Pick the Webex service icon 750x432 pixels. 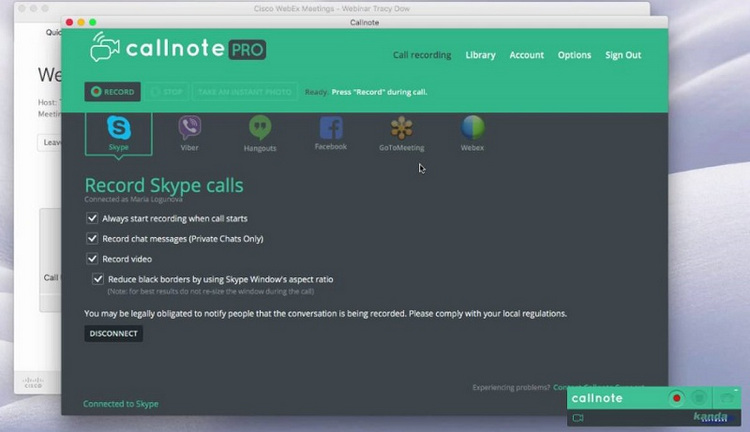473,128
